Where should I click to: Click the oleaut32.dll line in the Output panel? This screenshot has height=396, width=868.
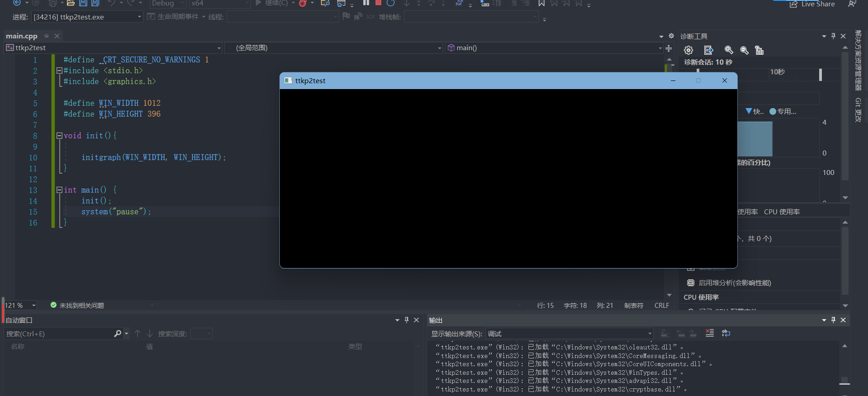[x=559, y=347]
